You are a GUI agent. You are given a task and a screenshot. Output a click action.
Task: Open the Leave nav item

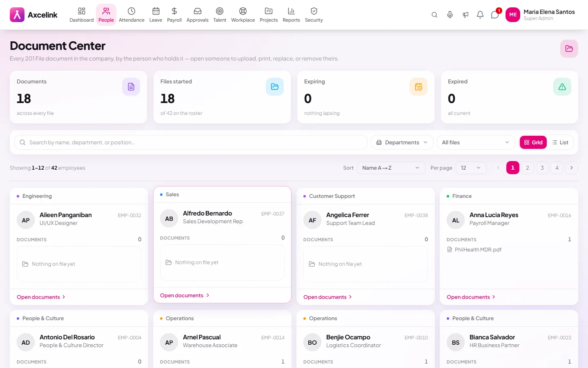[x=156, y=15]
